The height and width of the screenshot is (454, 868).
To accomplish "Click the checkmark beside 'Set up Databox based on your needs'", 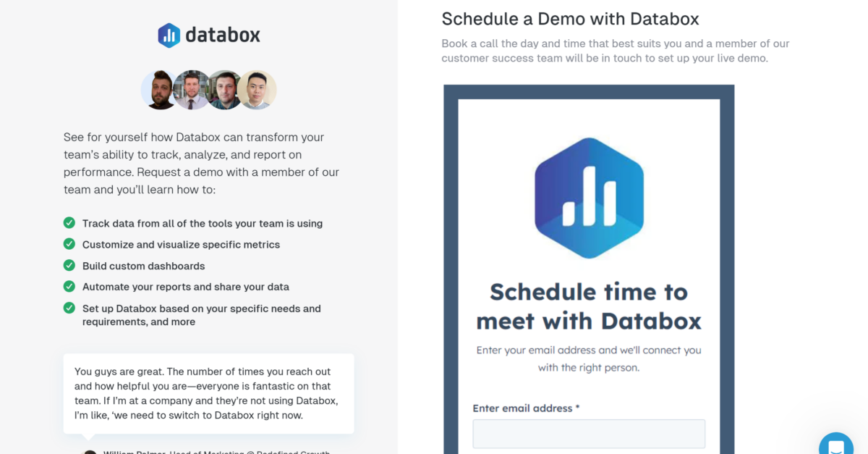I will coord(69,308).
